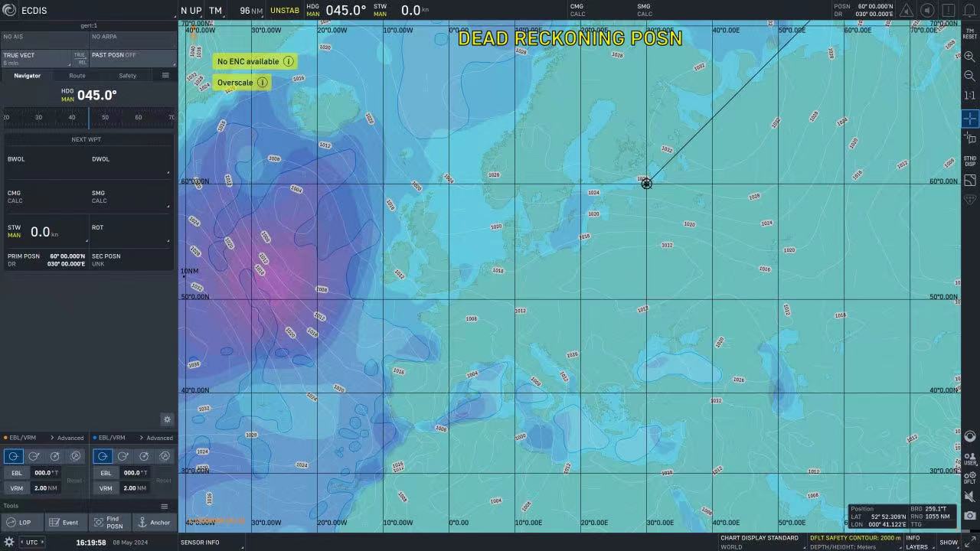This screenshot has height=551, width=980.
Task: Select the 1:1 chart scale icon
Action: (969, 96)
